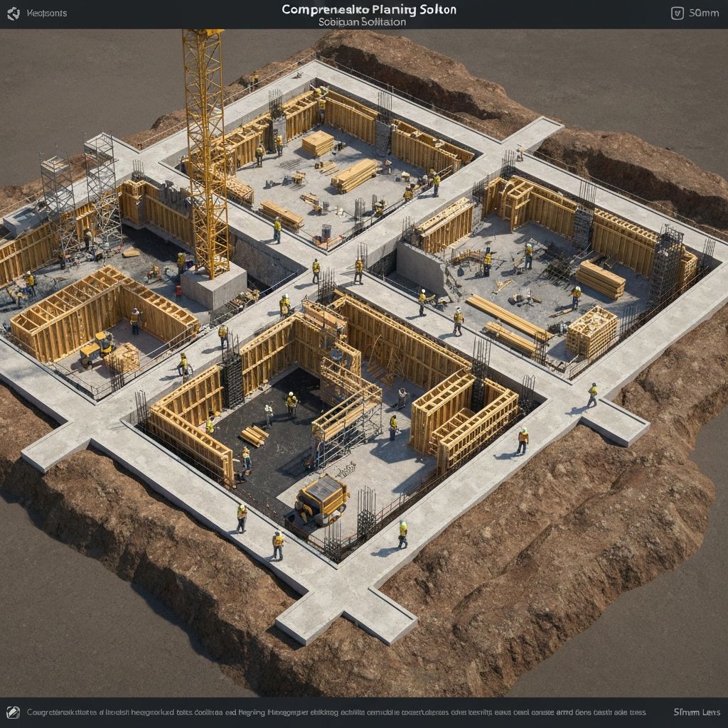Screen dimensions: 728x728
Task: Select the Simm Lens label at bottom right
Action: coord(696,712)
